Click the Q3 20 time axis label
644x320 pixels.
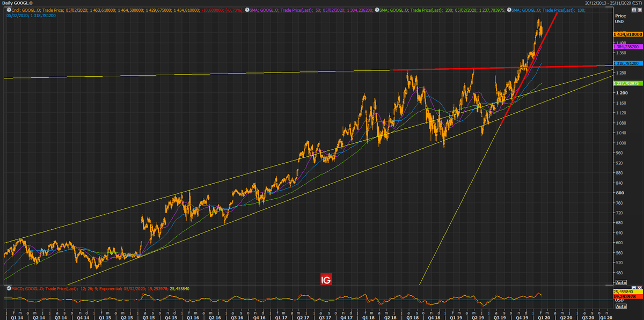point(589,317)
